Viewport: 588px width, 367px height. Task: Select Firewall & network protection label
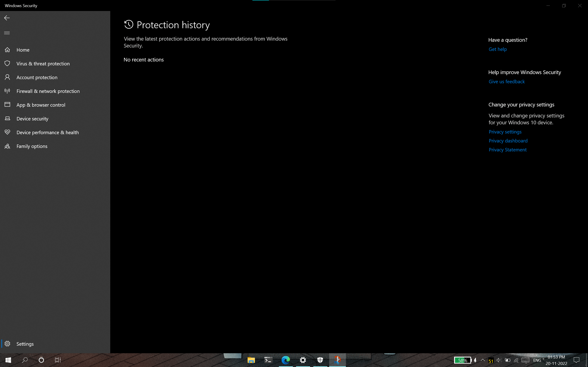pyautogui.click(x=48, y=91)
